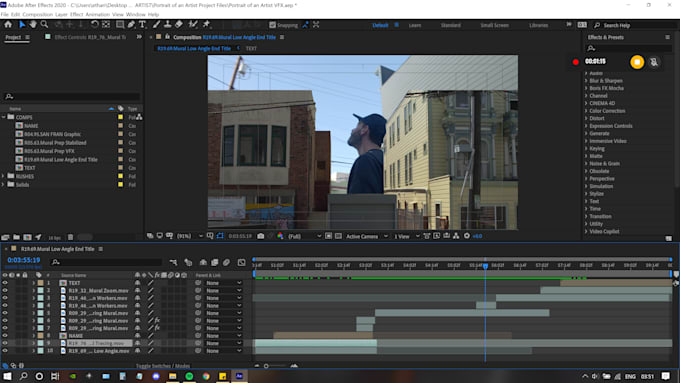Stop the yellow screen recording button
Image resolution: width=680 pixels, height=383 pixels.
click(637, 62)
